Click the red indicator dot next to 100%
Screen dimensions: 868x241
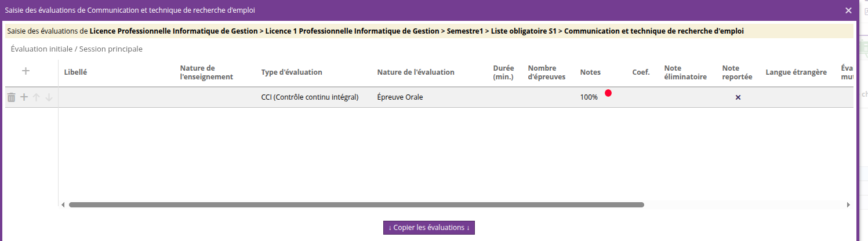point(608,93)
